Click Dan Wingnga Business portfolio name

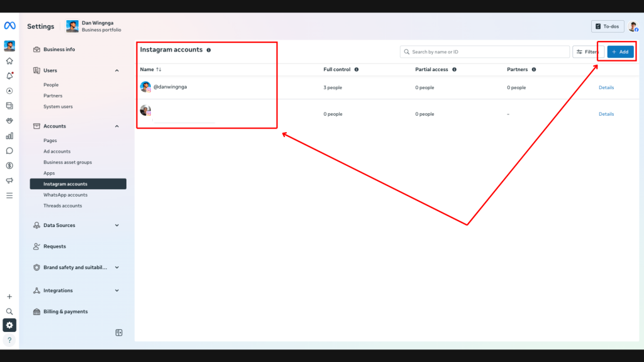[101, 26]
